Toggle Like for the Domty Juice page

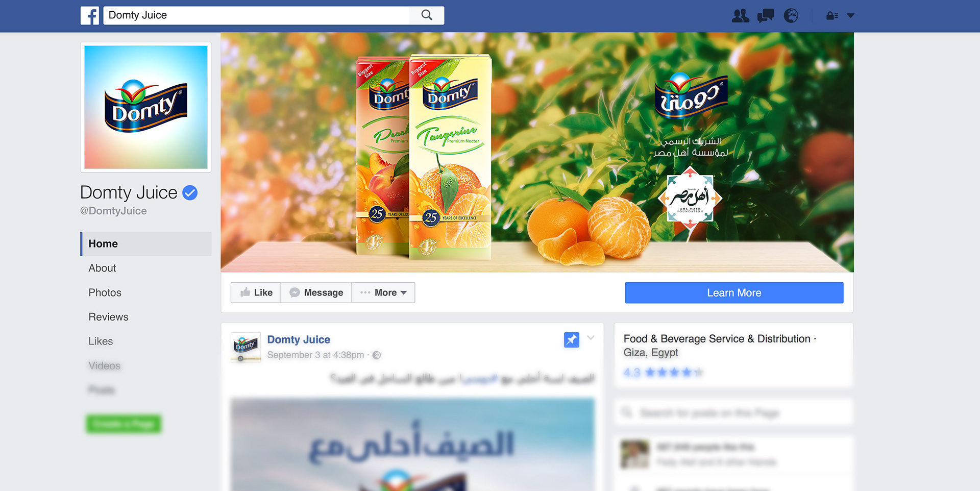click(256, 292)
